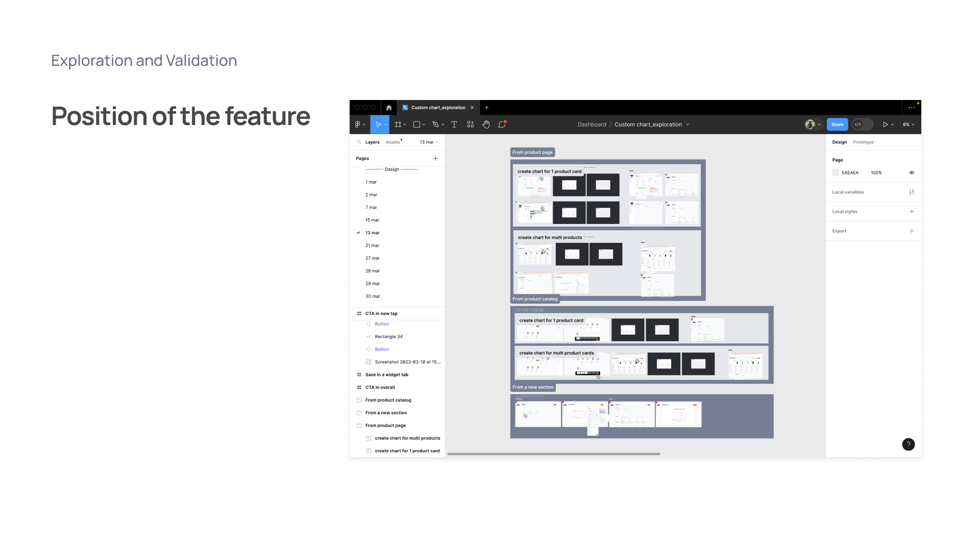Click the EAEAEA page color swatch
This screenshot has width=980, height=551.
coord(836,173)
